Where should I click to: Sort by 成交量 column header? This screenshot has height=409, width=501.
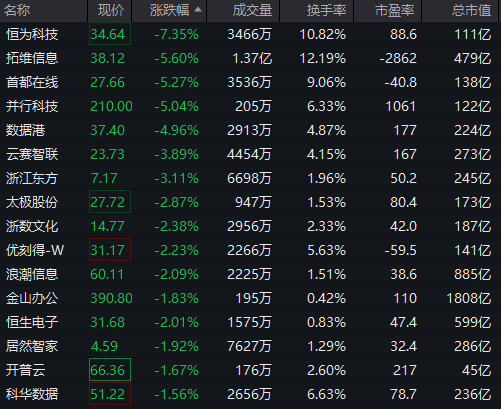coord(252,10)
